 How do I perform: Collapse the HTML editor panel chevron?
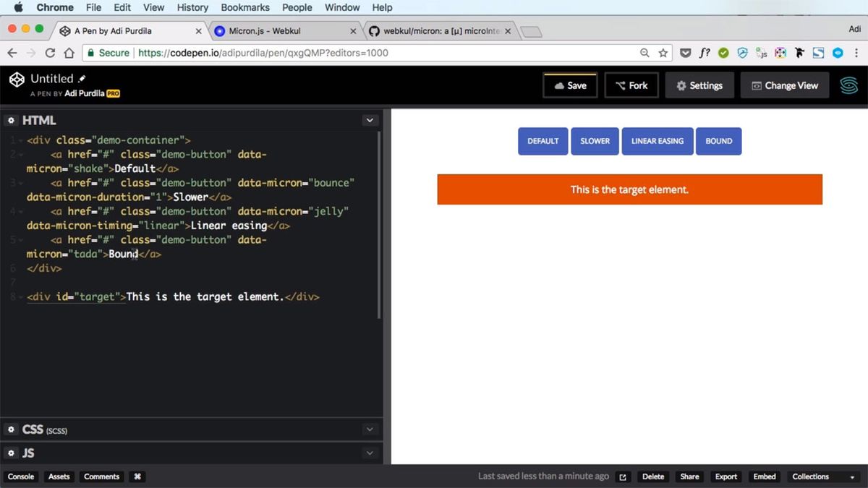[x=370, y=120]
